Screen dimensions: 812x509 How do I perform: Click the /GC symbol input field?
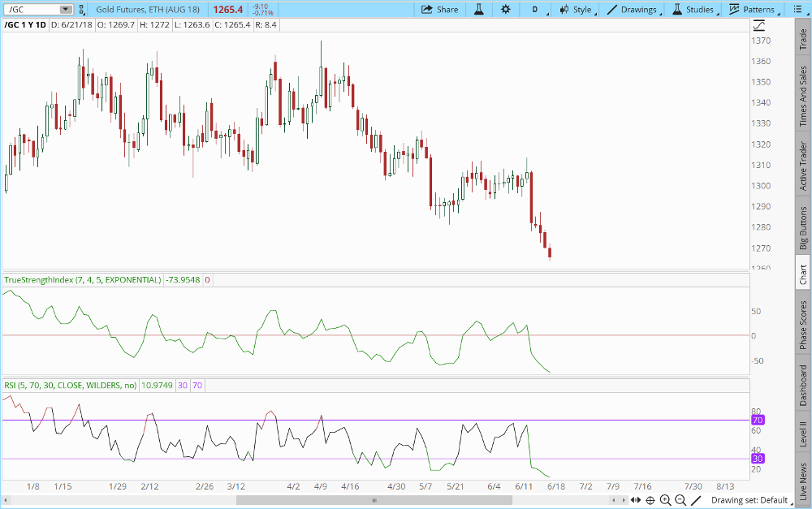point(31,10)
